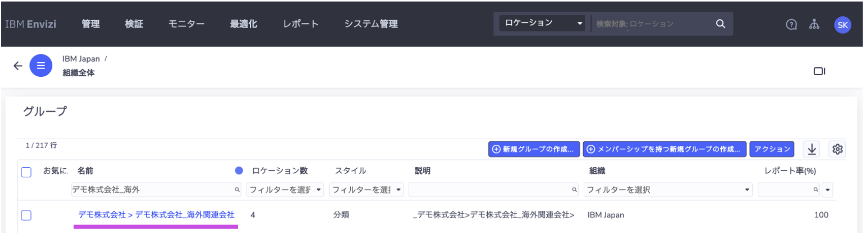Open grid settings gear icon
Viewport: 868px width, 248px height.
pos(838,149)
